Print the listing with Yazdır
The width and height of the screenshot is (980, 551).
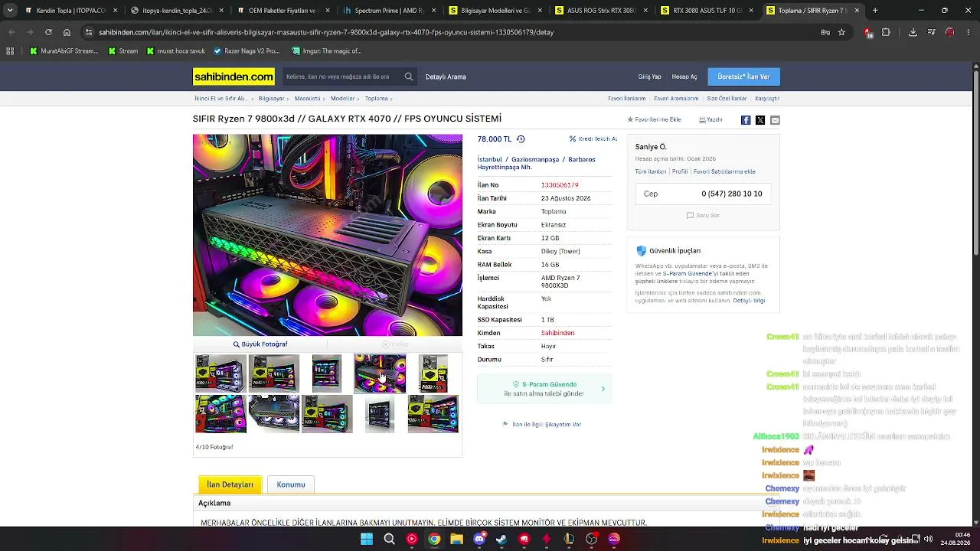coord(711,120)
